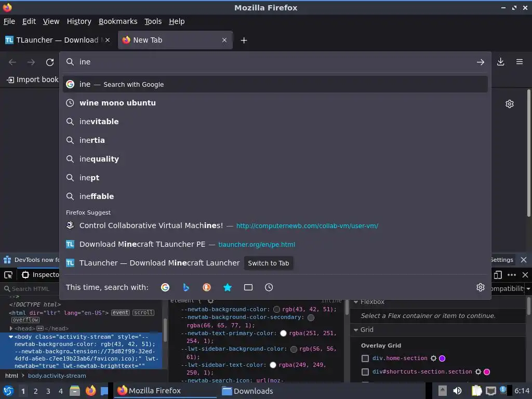Viewport: 532px width, 399px height.
Task: Highlight div#shortcuts-section.section node target icon
Action: pos(478,372)
